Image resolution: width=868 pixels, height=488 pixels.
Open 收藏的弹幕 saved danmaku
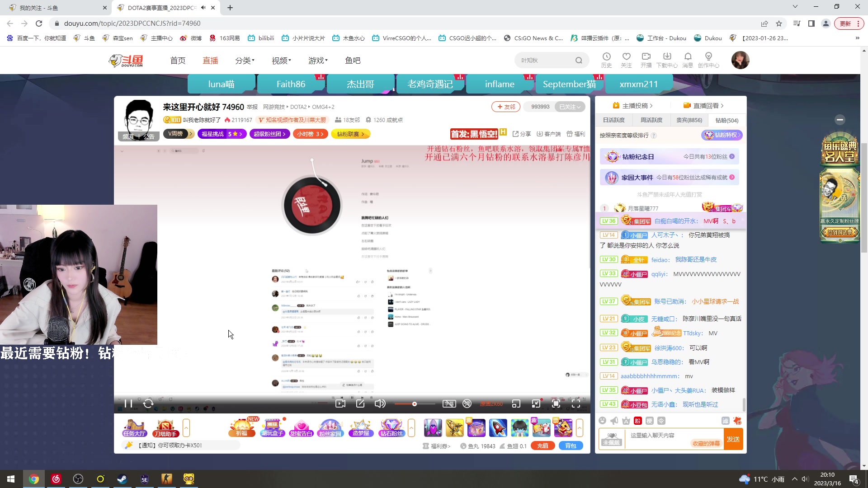pyautogui.click(x=706, y=444)
